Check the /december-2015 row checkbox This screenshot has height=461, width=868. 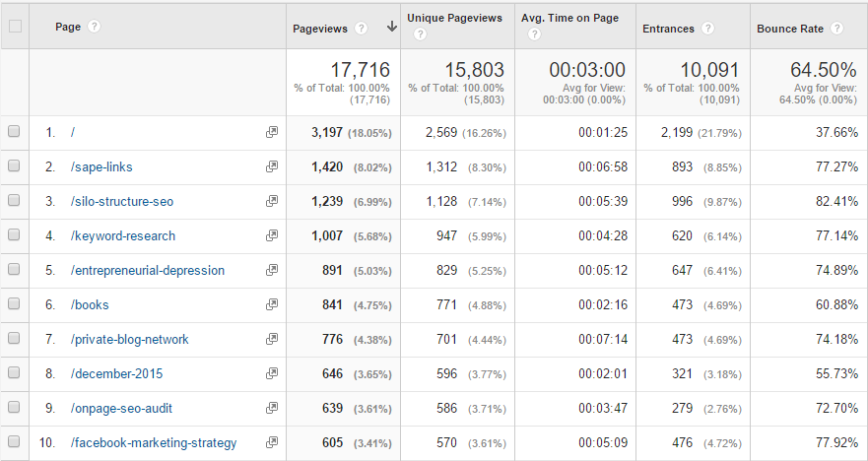click(14, 372)
